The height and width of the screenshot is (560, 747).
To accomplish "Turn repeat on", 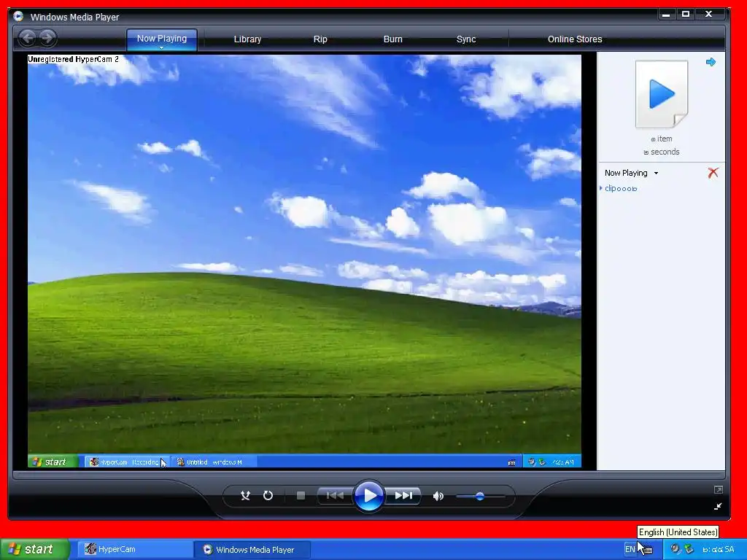I will click(x=268, y=496).
